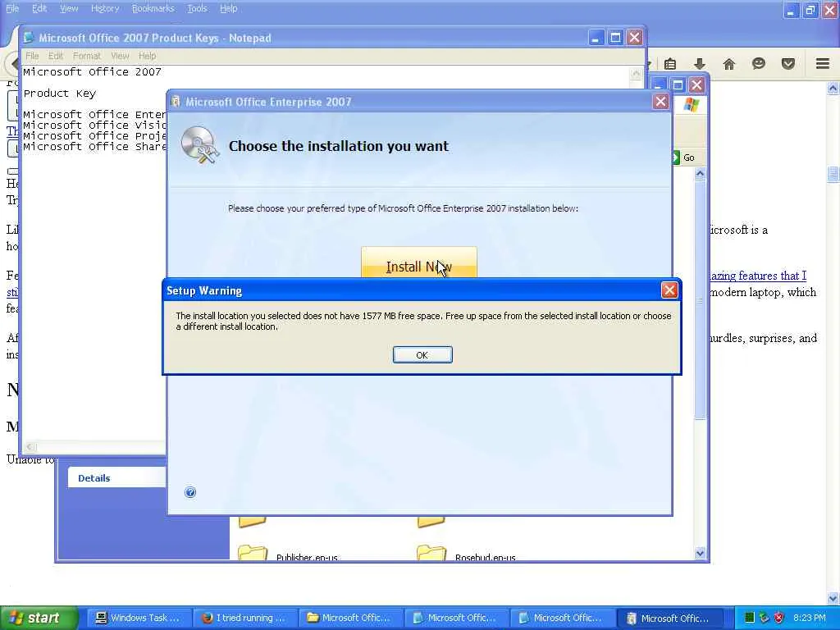Viewport: 840px width, 630px height.
Task: Click Explorer window scroll up arrow
Action: click(x=700, y=174)
